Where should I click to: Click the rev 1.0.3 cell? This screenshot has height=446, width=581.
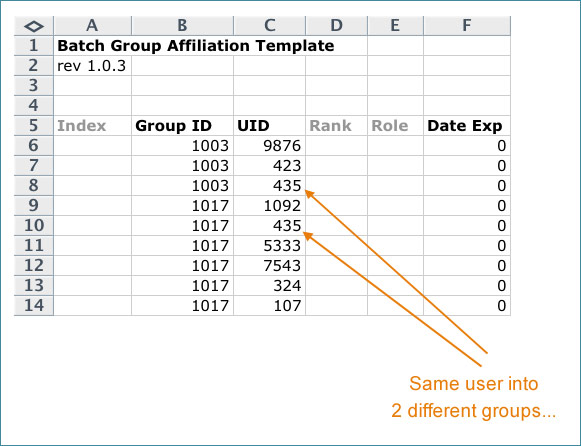click(92, 66)
